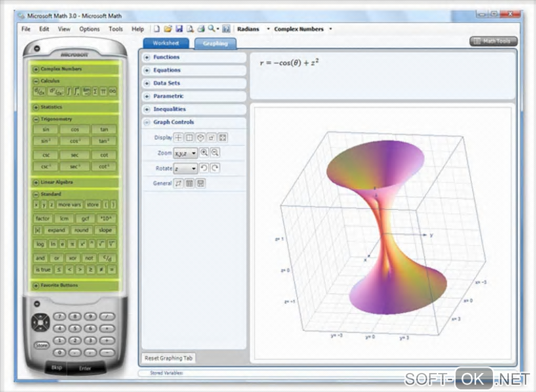
Task: Open the File menu
Action: tap(26, 29)
